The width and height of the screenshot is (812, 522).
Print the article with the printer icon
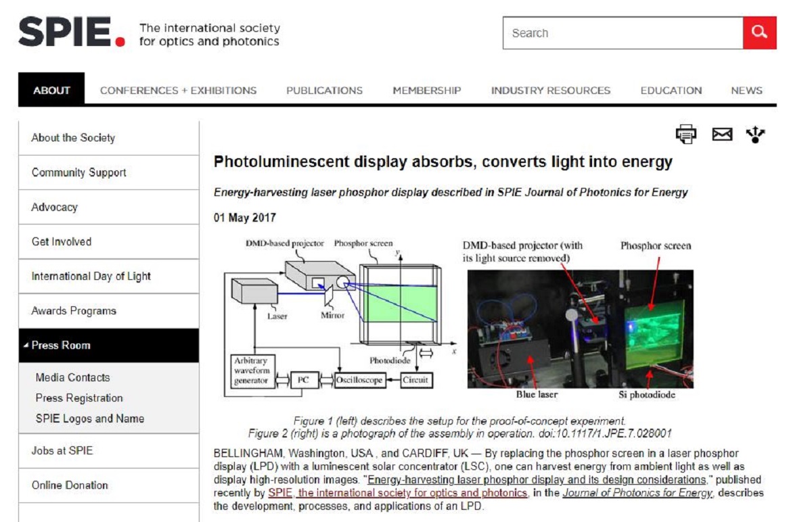pos(685,135)
